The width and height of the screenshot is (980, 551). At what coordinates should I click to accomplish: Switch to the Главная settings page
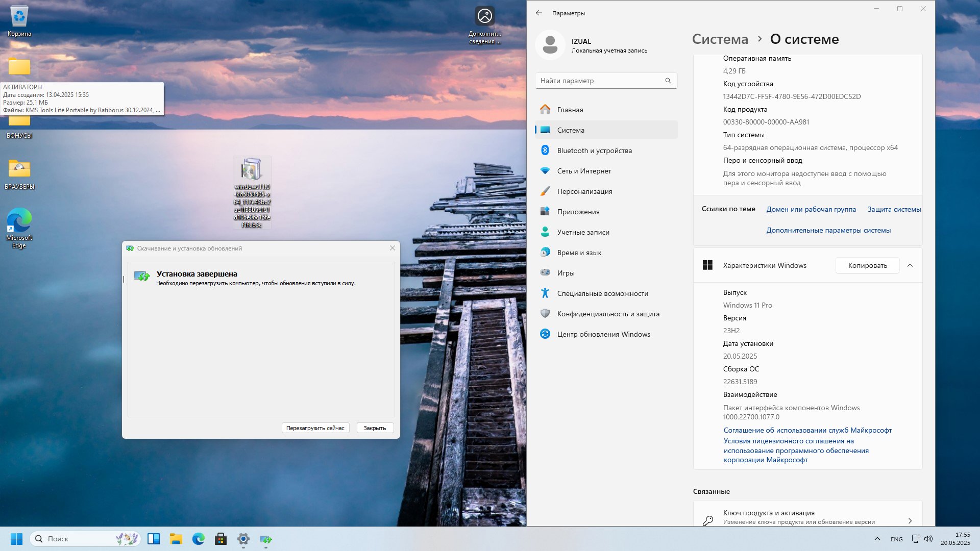(570, 110)
